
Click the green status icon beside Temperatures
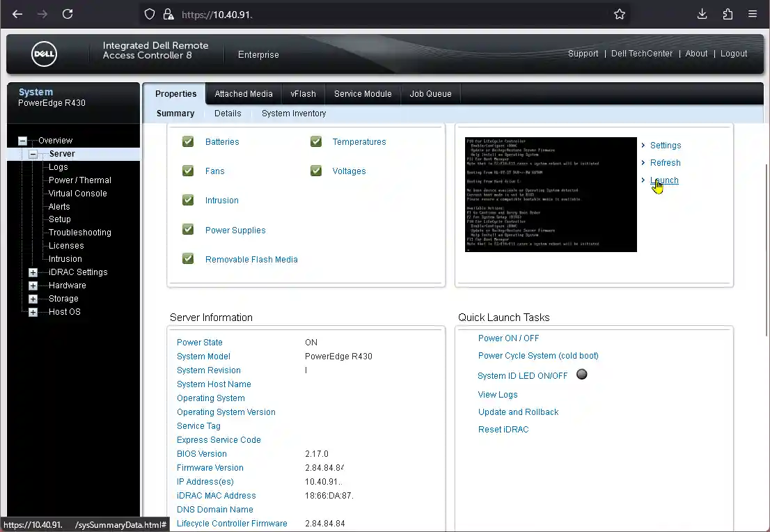(316, 141)
